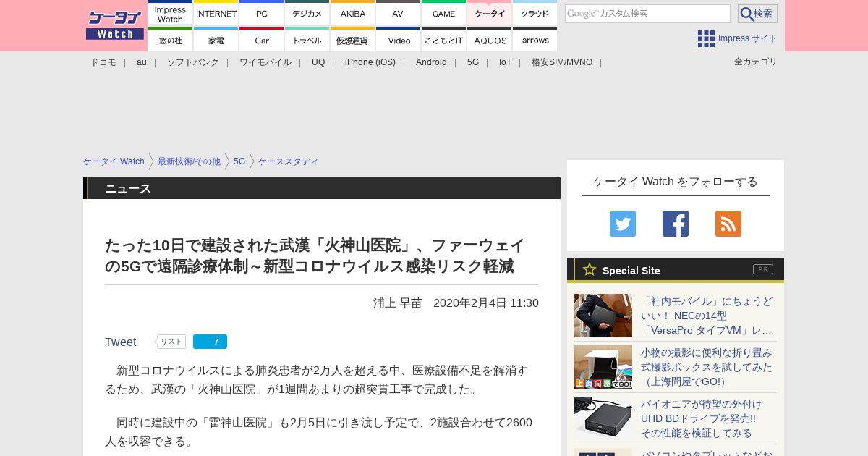Select the IoT category

(x=505, y=62)
